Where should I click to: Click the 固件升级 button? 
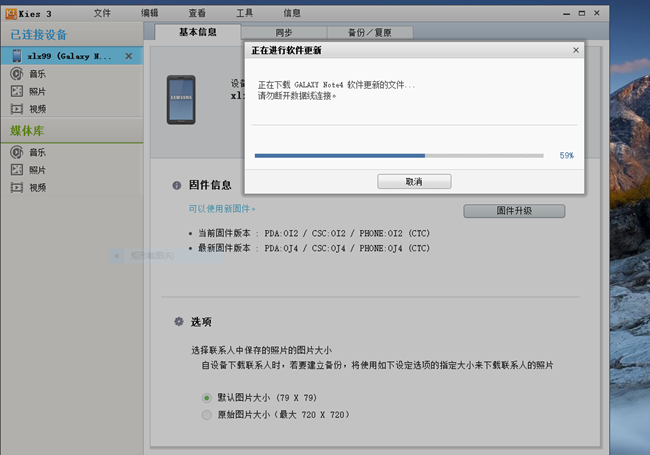pyautogui.click(x=514, y=211)
